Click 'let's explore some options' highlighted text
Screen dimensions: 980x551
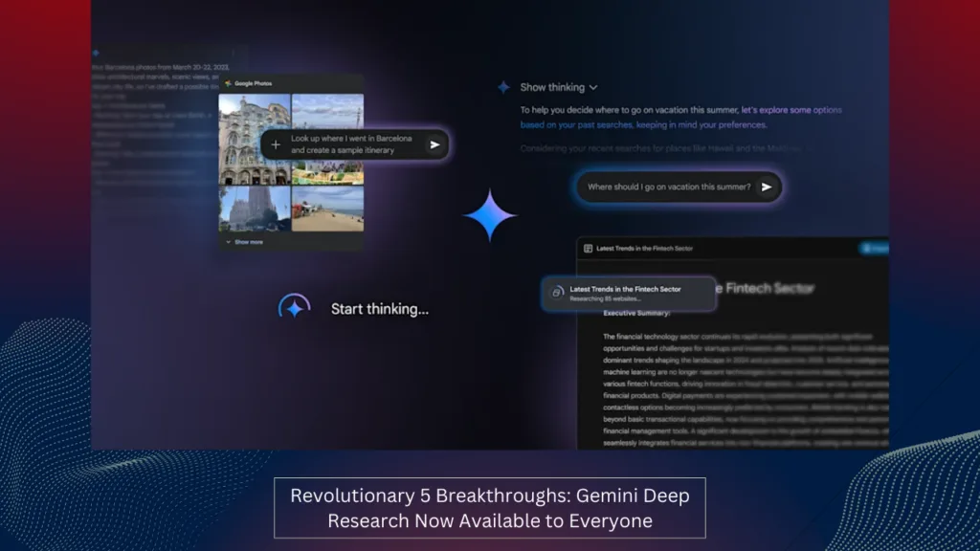(x=791, y=110)
